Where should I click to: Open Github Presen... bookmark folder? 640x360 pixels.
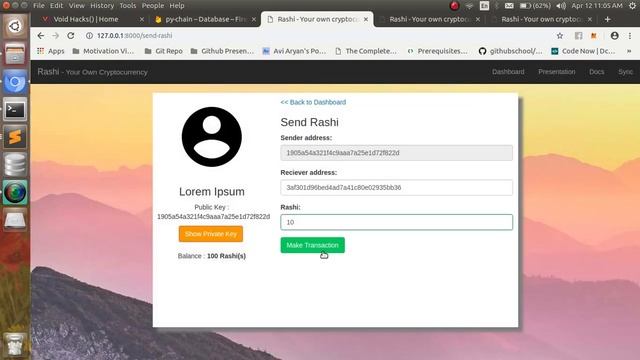point(222,51)
